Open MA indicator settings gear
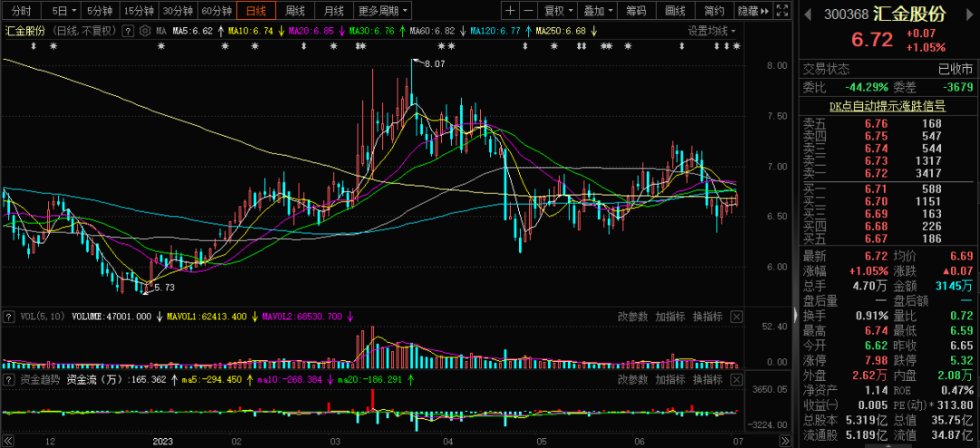 click(145, 31)
